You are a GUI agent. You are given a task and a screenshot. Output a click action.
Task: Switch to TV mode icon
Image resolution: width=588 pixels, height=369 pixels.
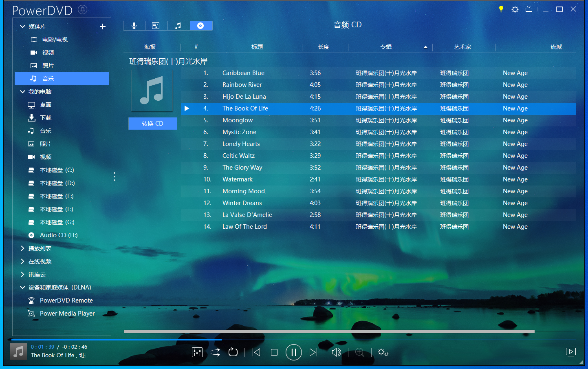[529, 9]
